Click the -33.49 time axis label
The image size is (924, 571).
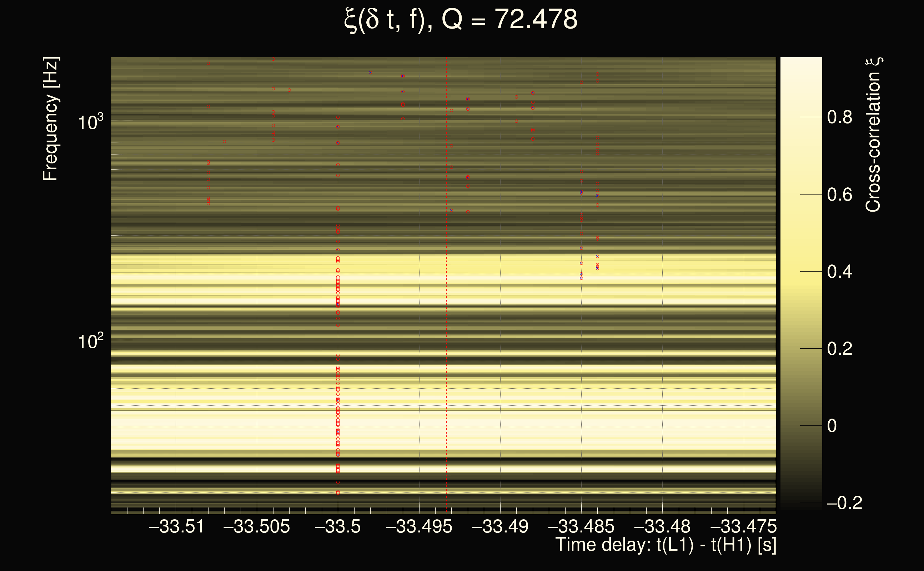coord(500,526)
